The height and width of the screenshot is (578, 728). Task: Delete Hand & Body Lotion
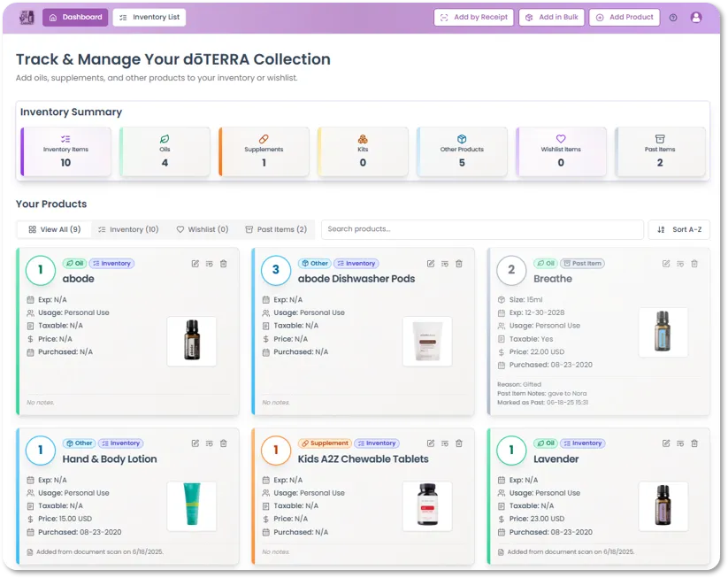pyautogui.click(x=223, y=443)
